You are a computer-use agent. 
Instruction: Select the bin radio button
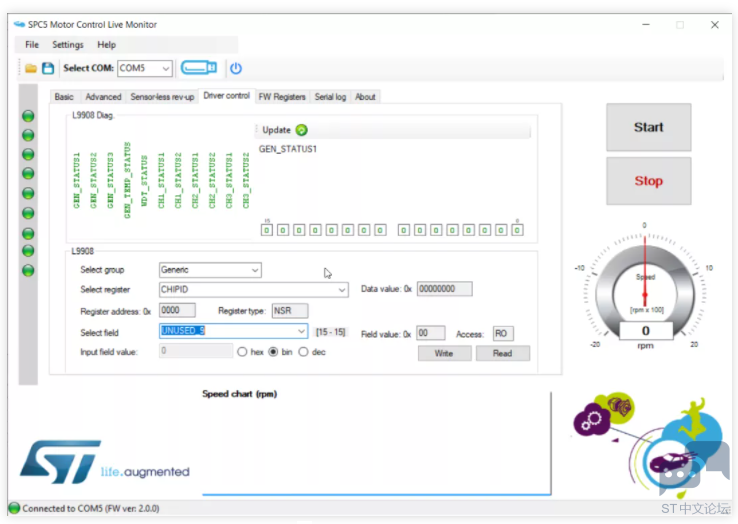273,352
